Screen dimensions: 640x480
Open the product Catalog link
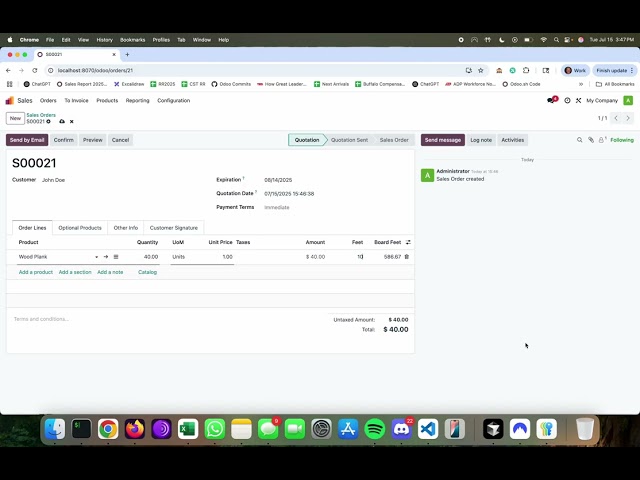147,272
